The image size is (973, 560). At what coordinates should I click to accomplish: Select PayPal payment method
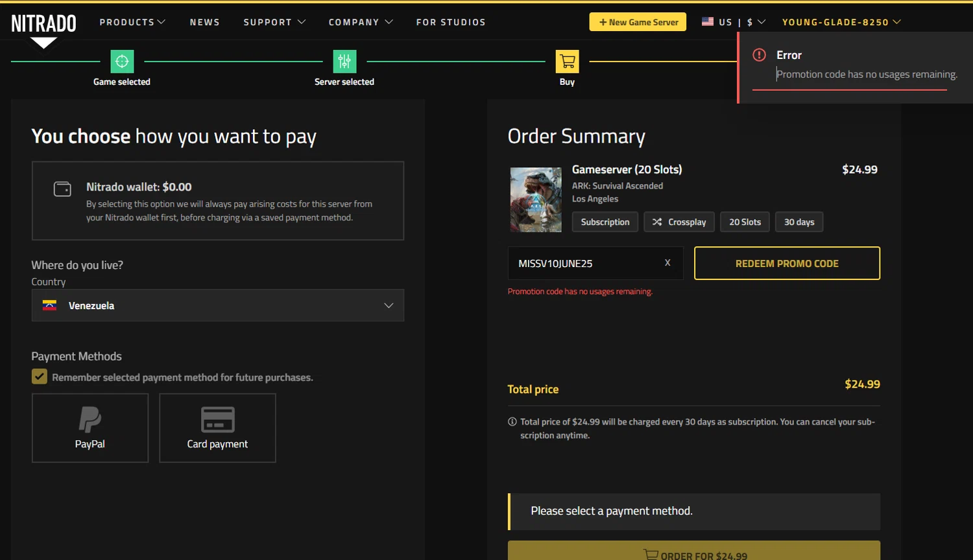(90, 428)
